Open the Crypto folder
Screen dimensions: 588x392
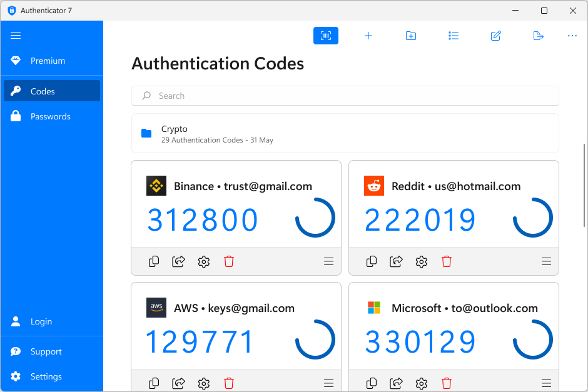click(x=345, y=133)
